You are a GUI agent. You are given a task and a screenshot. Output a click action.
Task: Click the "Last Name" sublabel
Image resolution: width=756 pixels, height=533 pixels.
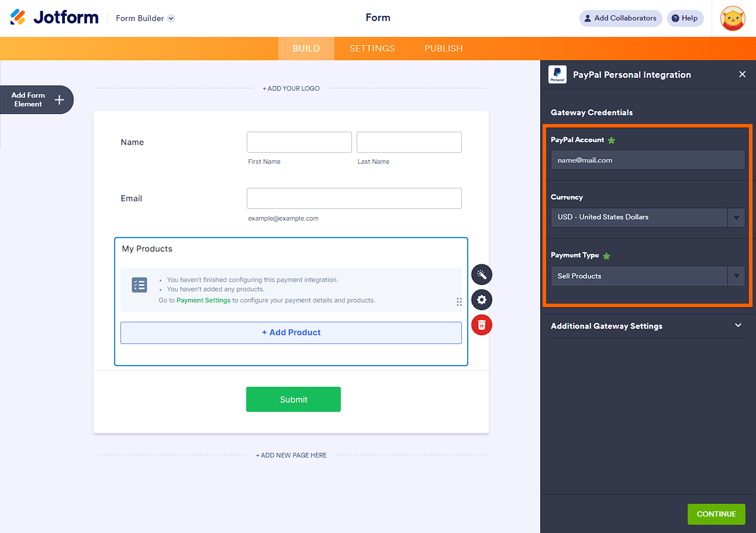374,161
